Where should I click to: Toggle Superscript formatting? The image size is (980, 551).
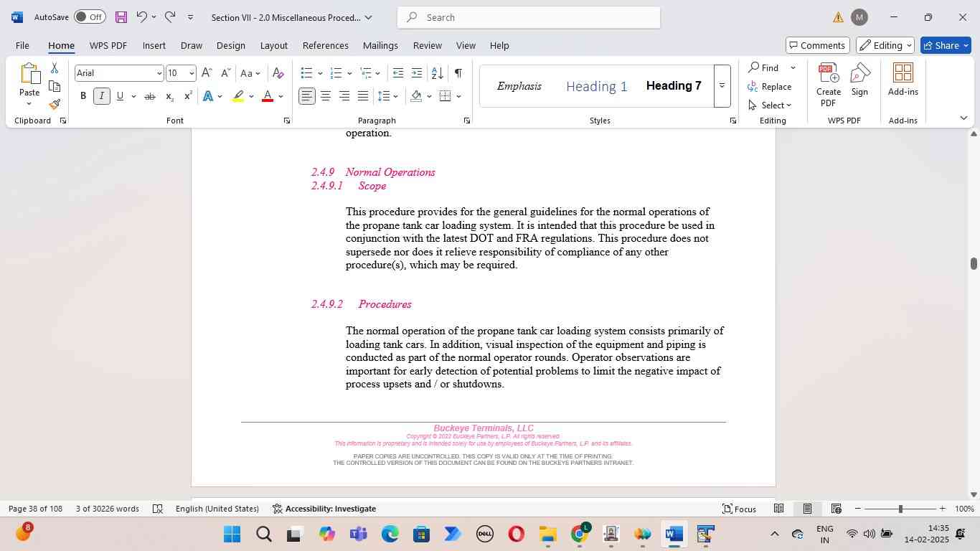tap(188, 96)
